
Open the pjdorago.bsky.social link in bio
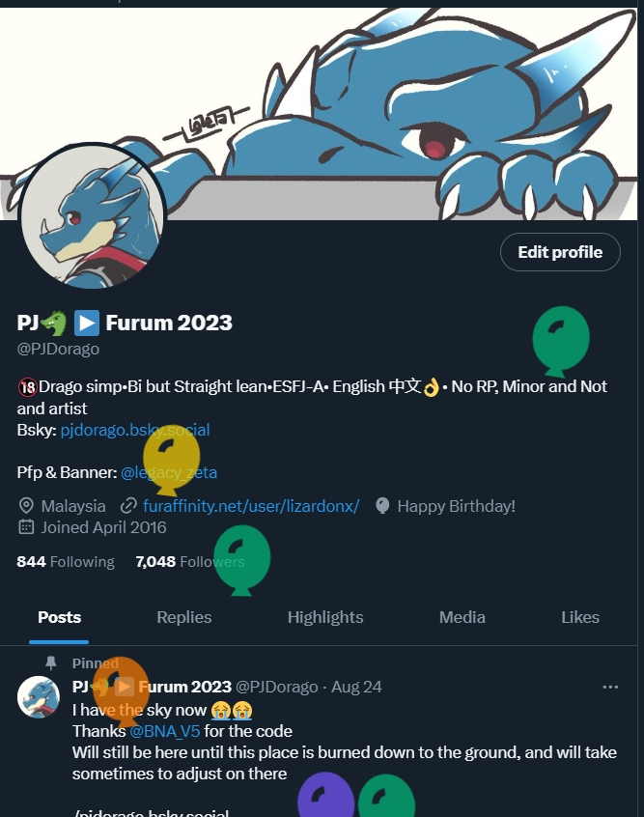[135, 430]
